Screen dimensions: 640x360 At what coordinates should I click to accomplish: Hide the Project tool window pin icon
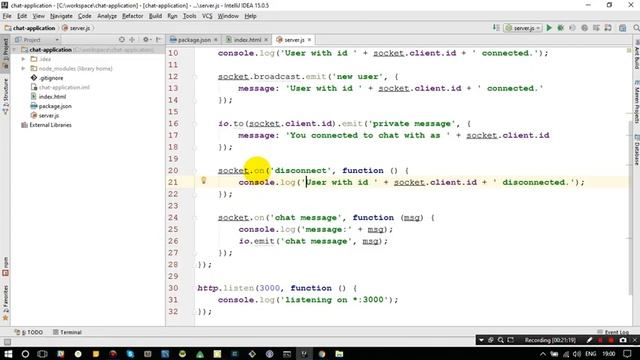coord(158,40)
